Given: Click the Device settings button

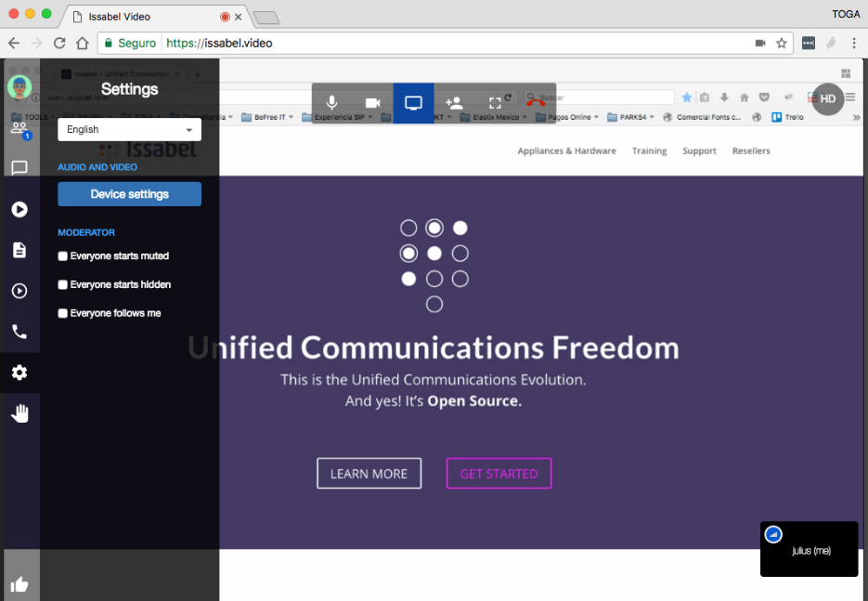Looking at the screenshot, I should pos(130,194).
